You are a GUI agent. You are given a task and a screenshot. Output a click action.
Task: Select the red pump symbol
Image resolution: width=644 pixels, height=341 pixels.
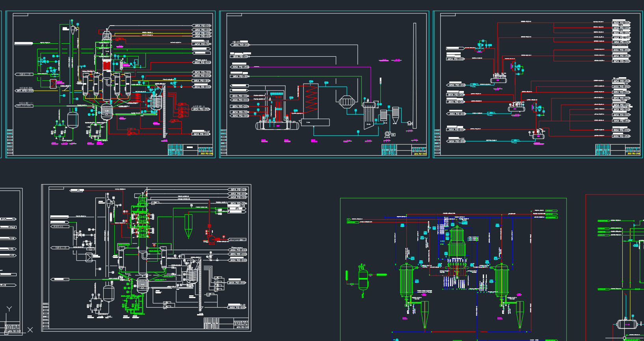212,239
